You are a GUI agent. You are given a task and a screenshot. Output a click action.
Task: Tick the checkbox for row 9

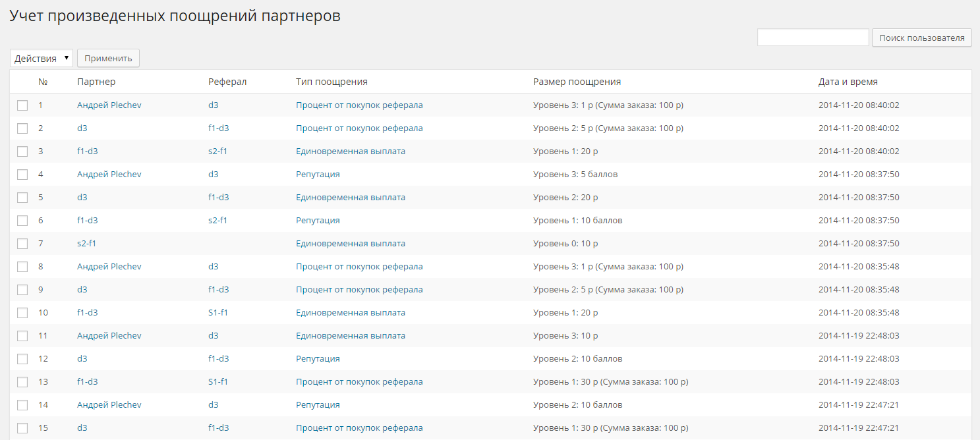22,290
